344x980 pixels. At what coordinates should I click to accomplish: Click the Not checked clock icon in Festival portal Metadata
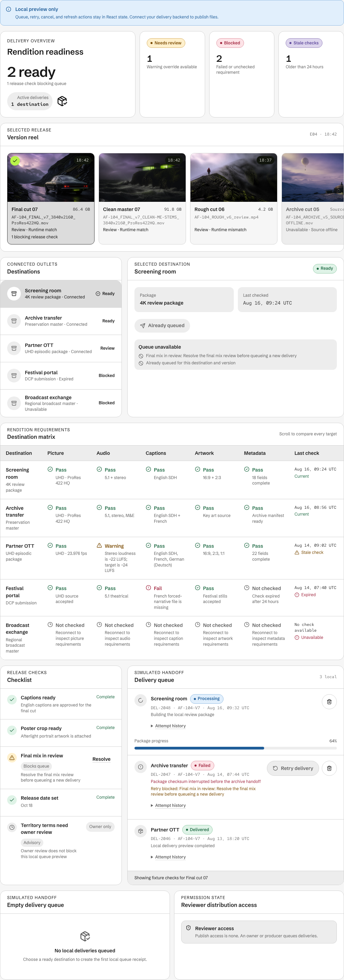(x=247, y=588)
